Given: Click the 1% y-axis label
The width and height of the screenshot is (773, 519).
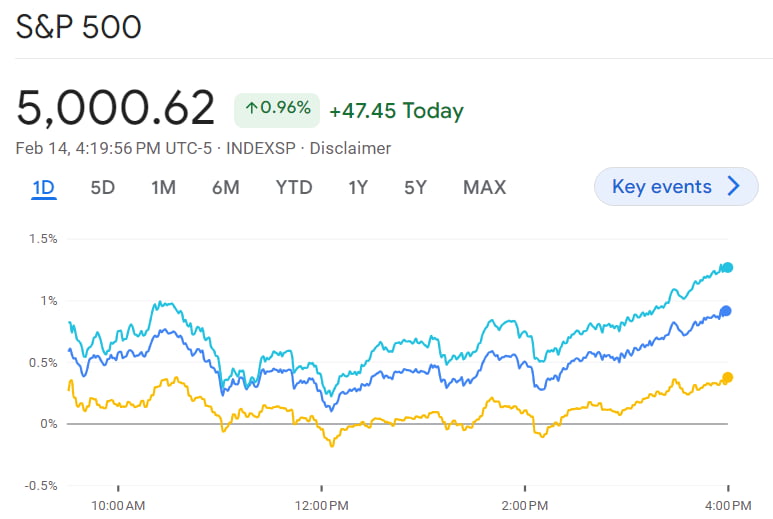Looking at the screenshot, I should (x=48, y=301).
